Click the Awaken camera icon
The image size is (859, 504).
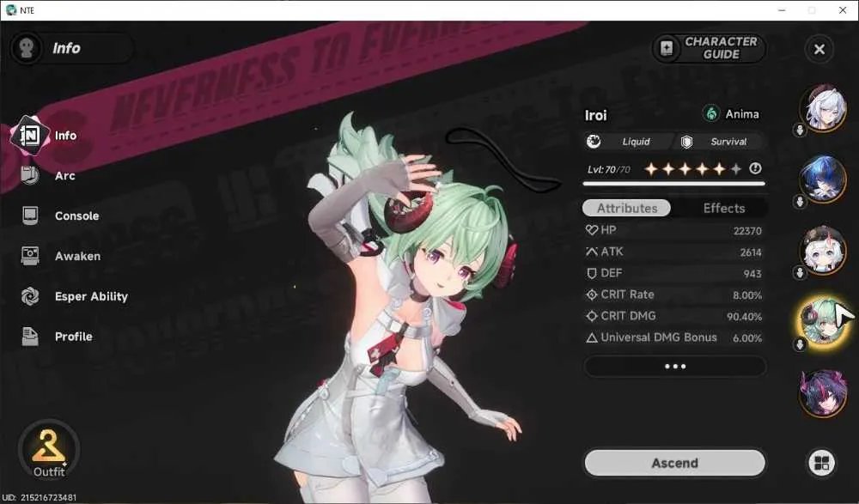(30, 256)
